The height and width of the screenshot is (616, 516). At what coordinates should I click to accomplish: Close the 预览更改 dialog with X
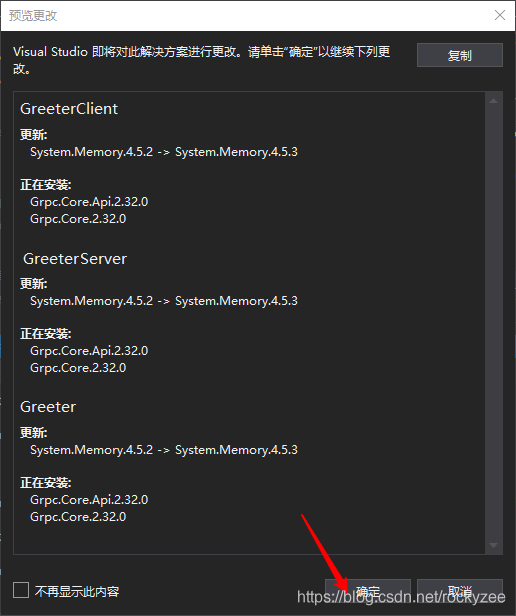tap(499, 15)
